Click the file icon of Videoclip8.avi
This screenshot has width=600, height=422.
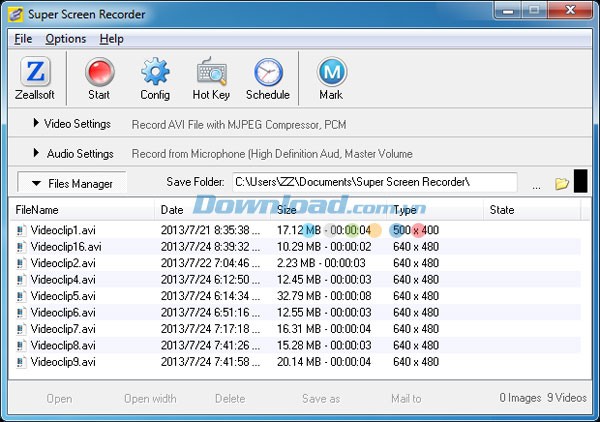tap(21, 345)
